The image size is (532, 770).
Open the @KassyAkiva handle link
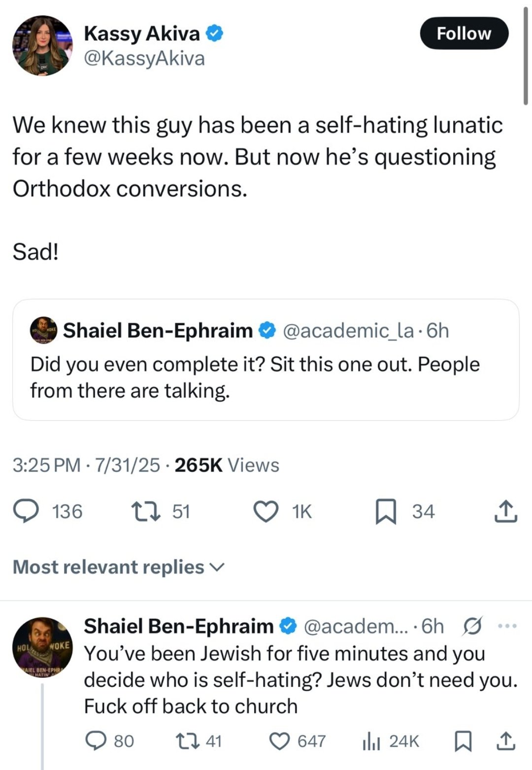(x=144, y=59)
